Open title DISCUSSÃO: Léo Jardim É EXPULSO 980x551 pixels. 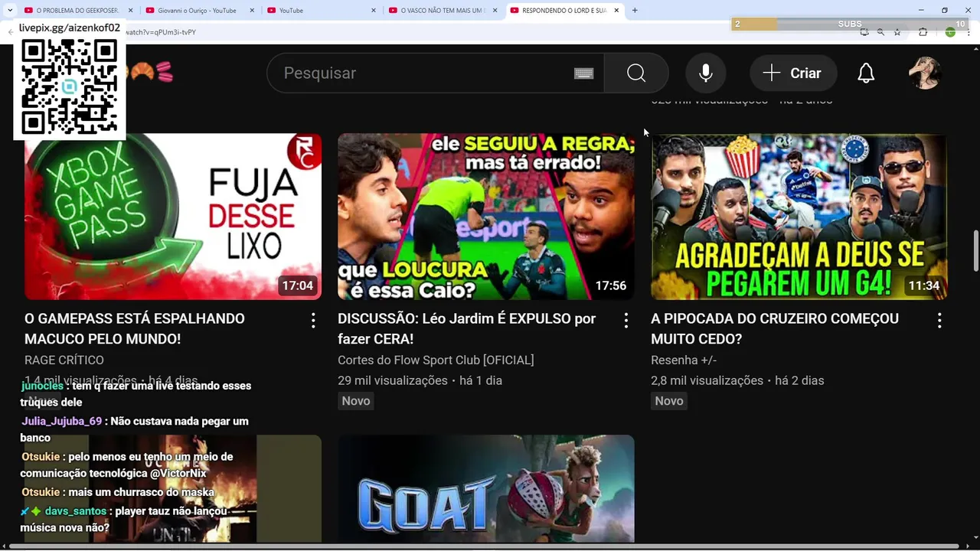466,328
